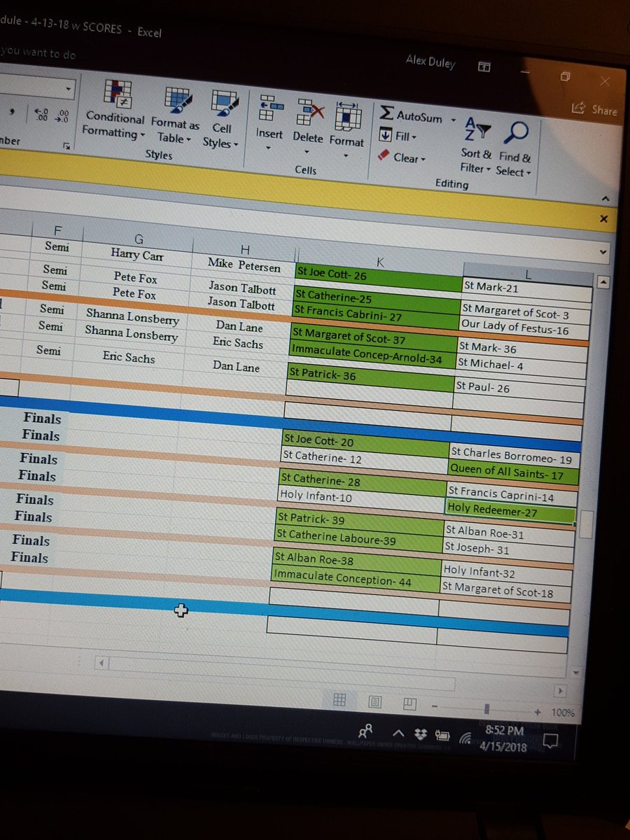Click the Fill down-arrow icon

385,135
